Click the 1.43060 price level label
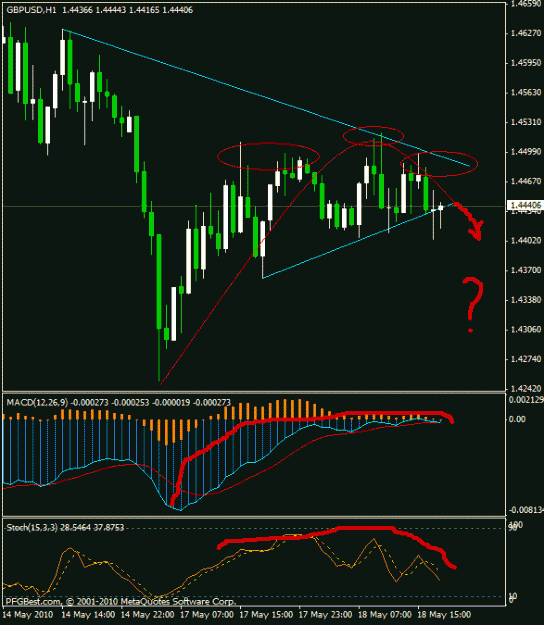The image size is (544, 625). click(526, 330)
